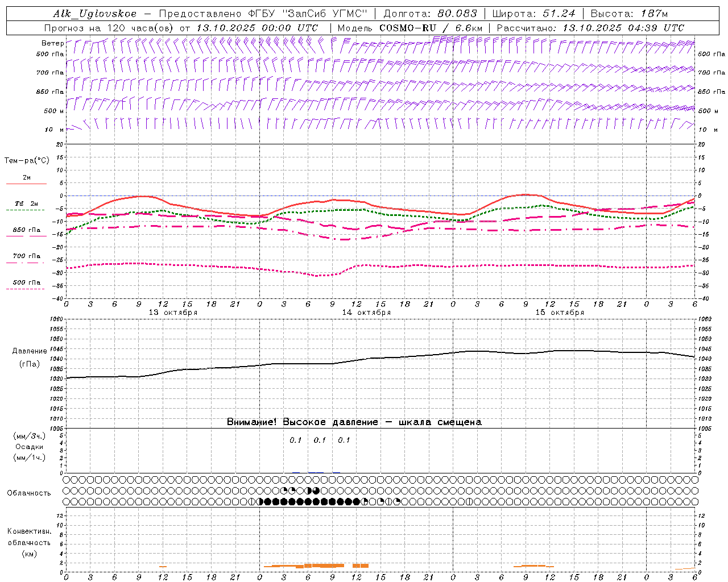Click the 'Осадки' precipitation label

tap(29, 447)
